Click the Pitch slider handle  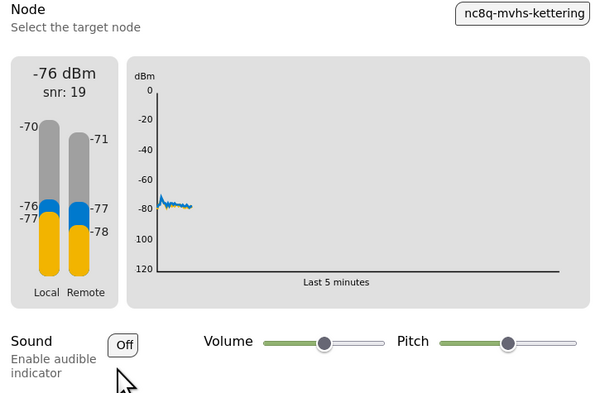[508, 343]
